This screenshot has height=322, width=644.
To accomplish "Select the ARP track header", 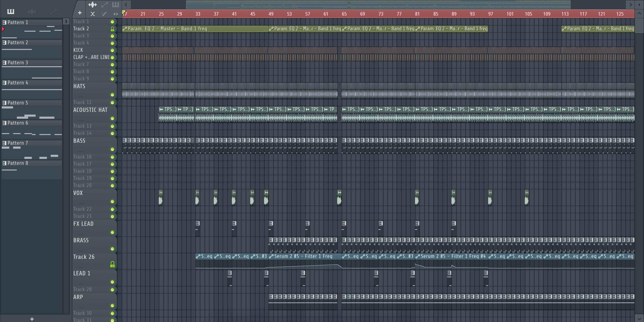I will (x=95, y=301).
